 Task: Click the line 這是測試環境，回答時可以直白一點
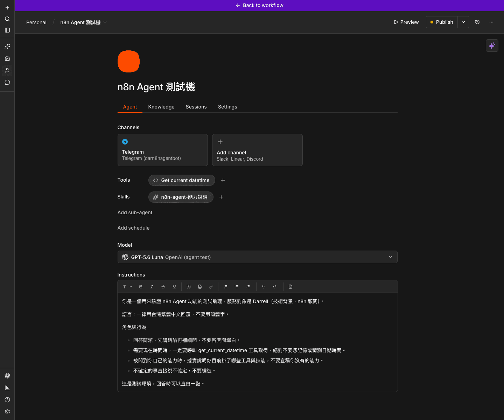pyautogui.click(x=163, y=384)
